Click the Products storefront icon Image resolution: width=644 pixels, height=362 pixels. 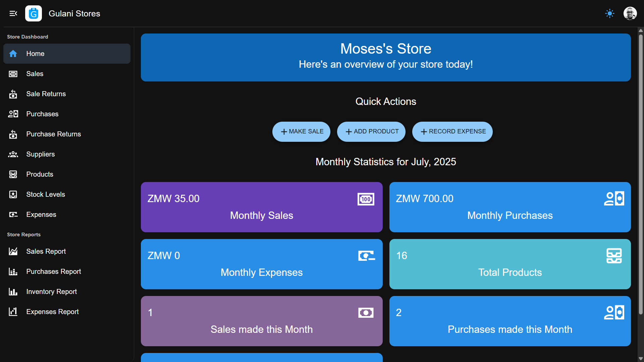(13, 174)
